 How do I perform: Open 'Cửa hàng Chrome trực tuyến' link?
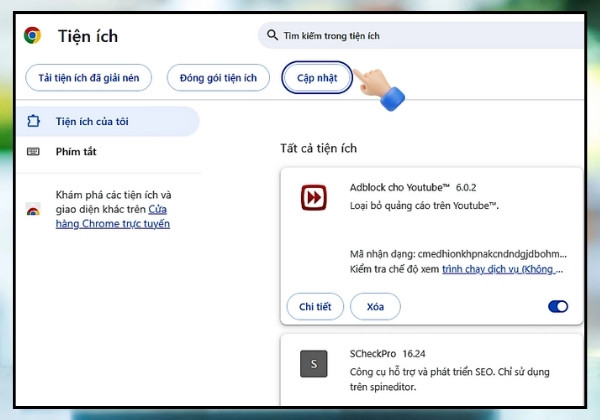112,217
